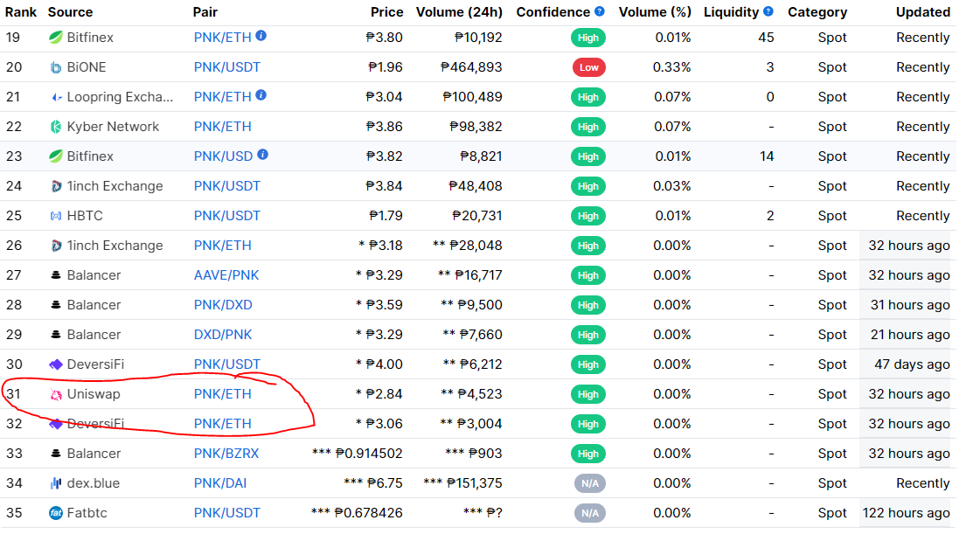Click N/A confidence badge in Fatbtc row
Screen dimensions: 980x548
tap(590, 513)
